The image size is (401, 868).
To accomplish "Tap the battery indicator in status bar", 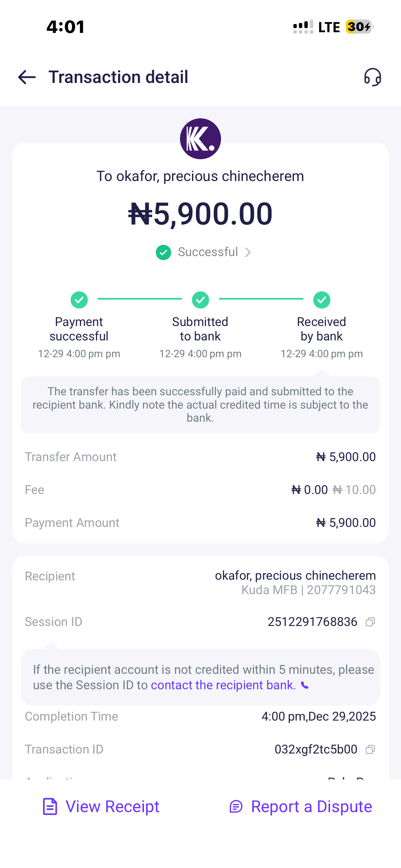I will 359,27.
